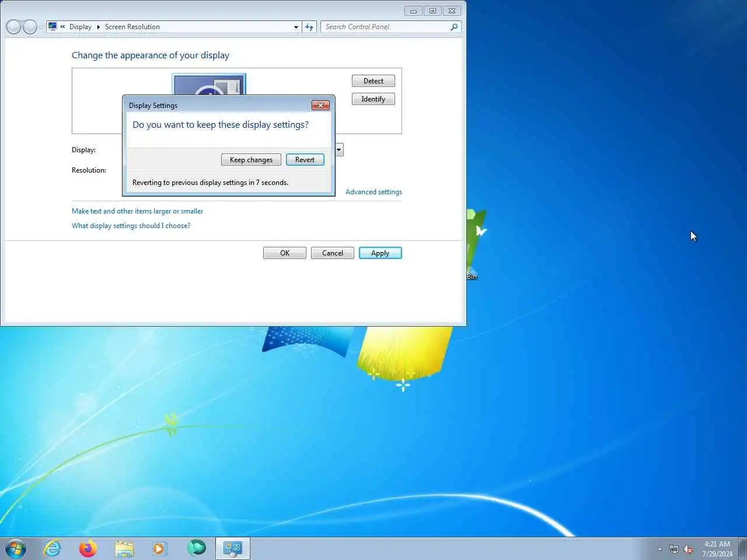
Task: Open Make text and other items larger link
Action: click(x=138, y=211)
